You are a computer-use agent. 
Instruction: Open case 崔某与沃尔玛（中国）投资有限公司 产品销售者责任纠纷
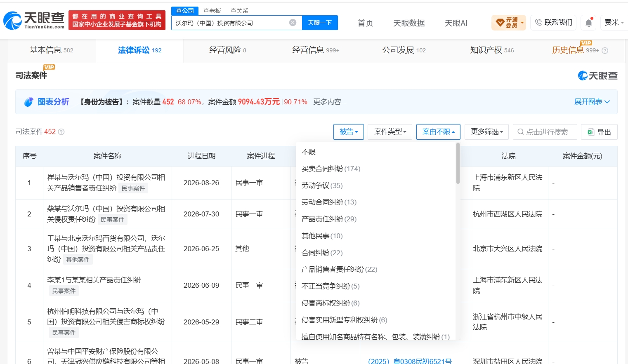click(x=106, y=183)
